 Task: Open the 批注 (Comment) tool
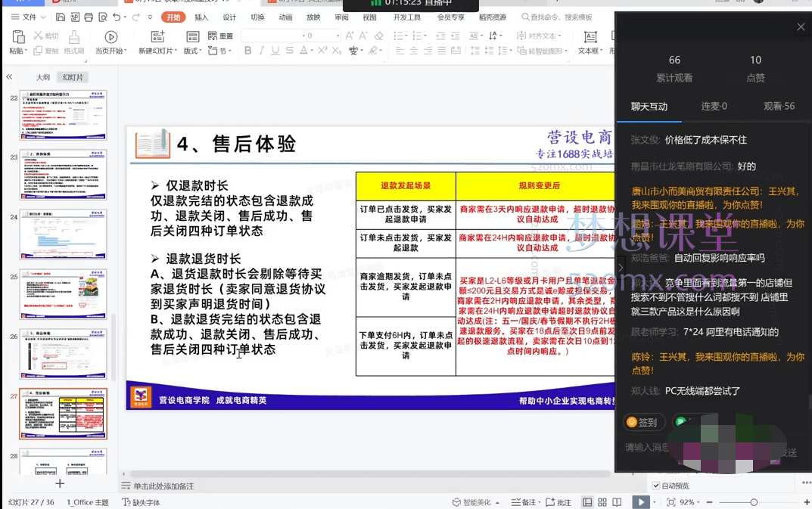(x=561, y=501)
